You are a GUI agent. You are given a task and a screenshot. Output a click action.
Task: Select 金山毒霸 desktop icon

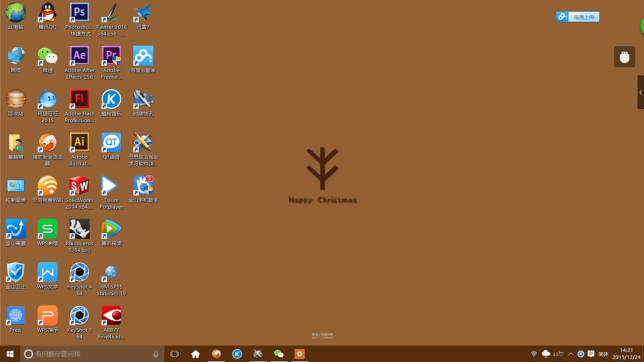[x=16, y=232]
